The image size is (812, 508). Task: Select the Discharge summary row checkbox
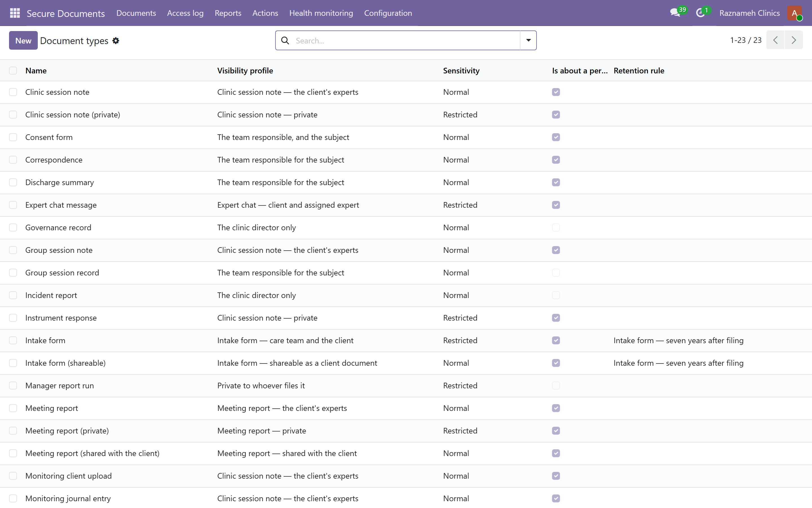pyautogui.click(x=13, y=182)
